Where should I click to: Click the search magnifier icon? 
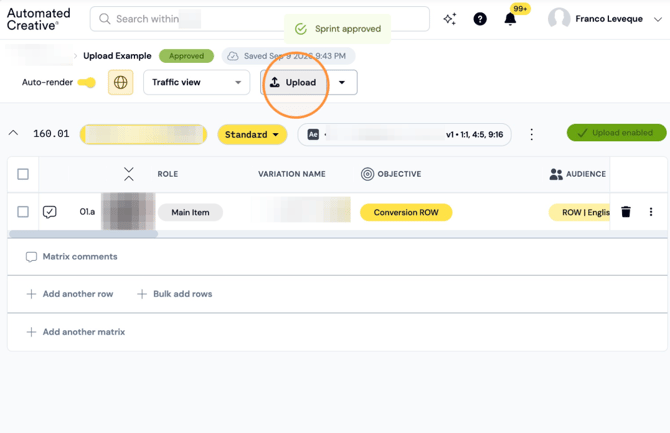[x=104, y=19]
